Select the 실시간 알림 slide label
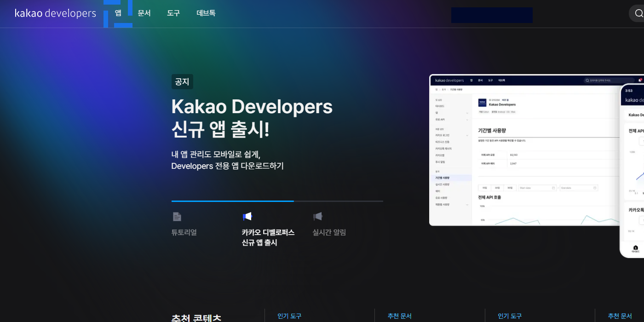Viewport: 644px width, 322px height. click(x=329, y=232)
